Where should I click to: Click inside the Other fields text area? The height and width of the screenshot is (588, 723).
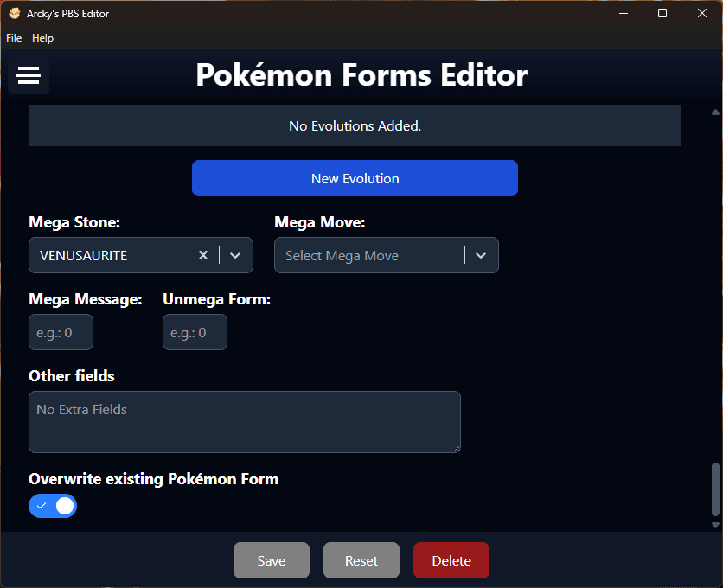(244, 422)
